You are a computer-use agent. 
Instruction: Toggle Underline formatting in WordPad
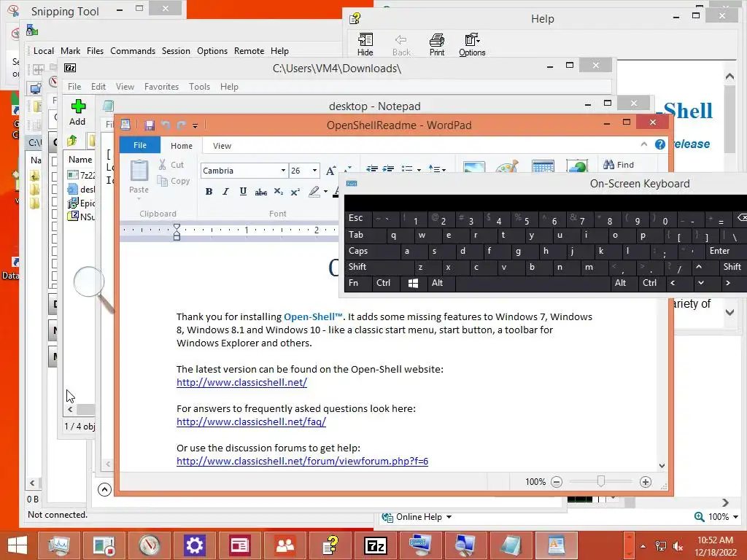(243, 192)
